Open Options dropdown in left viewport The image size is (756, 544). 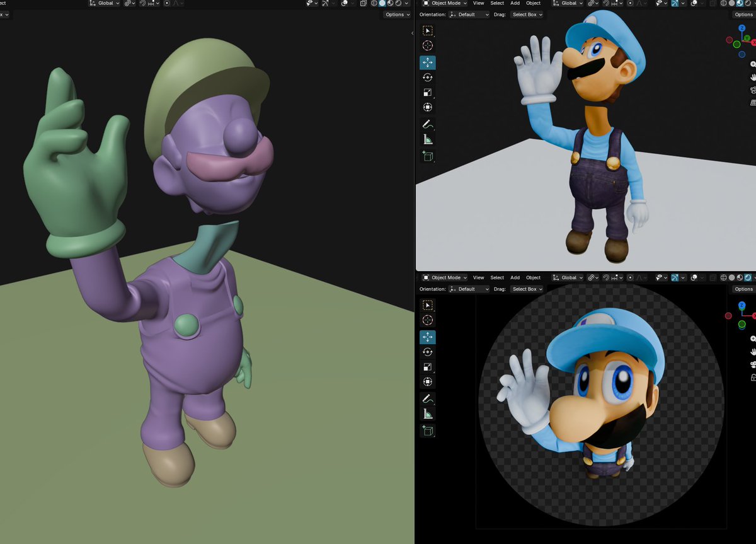[x=396, y=14]
